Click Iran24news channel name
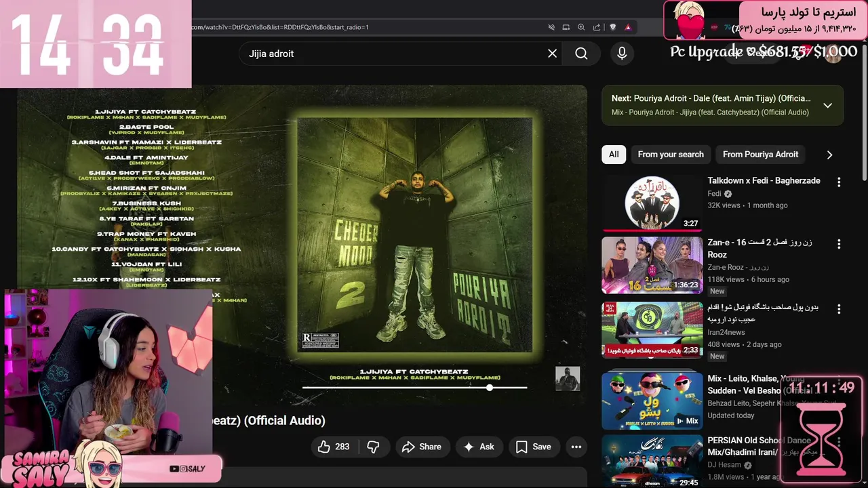 click(x=726, y=332)
